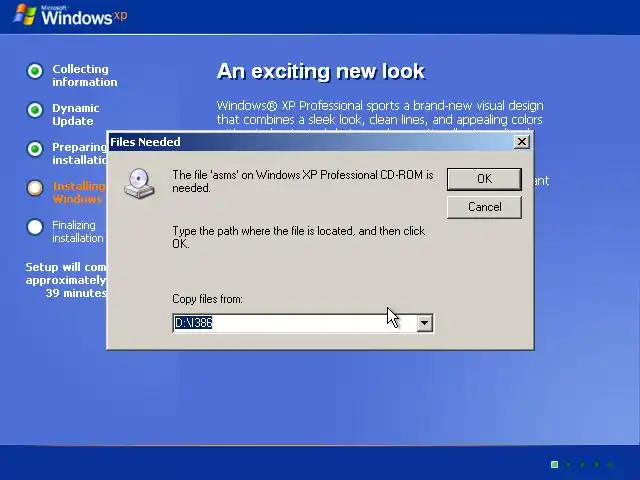Image resolution: width=640 pixels, height=480 pixels.
Task: Click the 'Collecting information' step text
Action: (x=84, y=76)
